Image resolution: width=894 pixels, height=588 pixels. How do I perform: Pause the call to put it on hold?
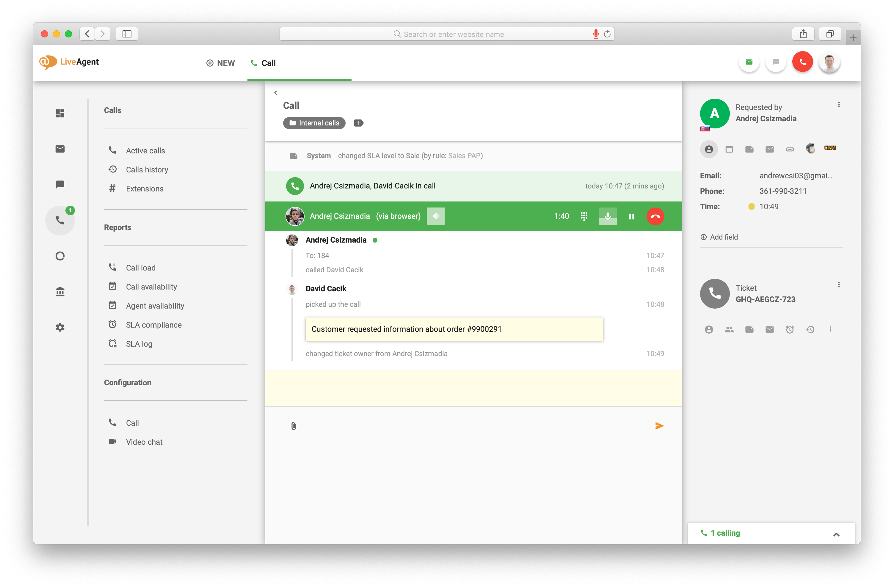pos(631,216)
